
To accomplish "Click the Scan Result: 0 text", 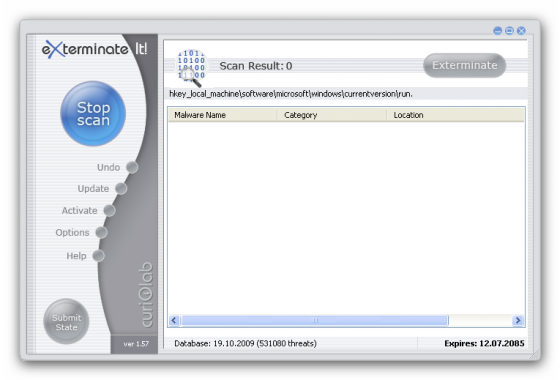I will point(256,66).
